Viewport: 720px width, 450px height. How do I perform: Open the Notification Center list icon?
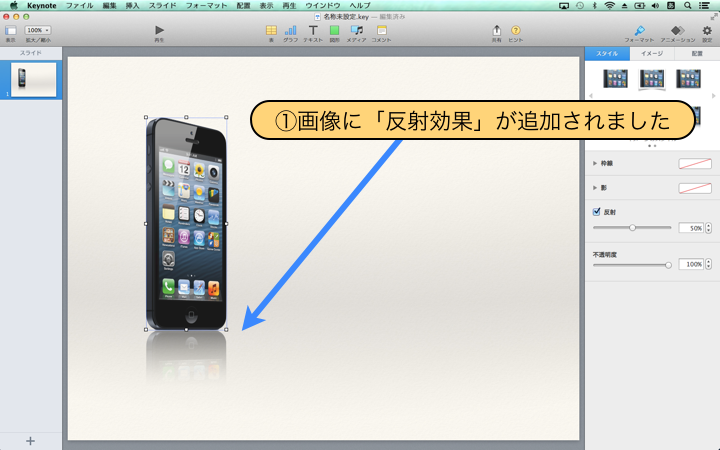pos(704,6)
